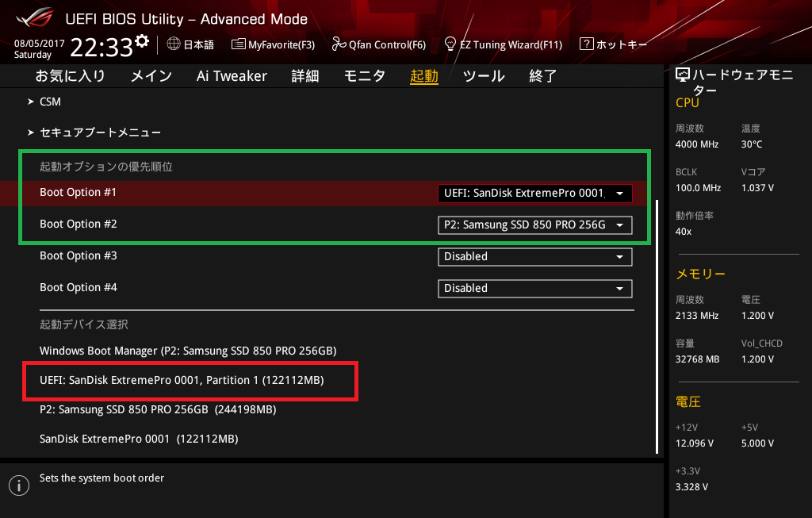Go to 詳細 tab

pos(305,76)
